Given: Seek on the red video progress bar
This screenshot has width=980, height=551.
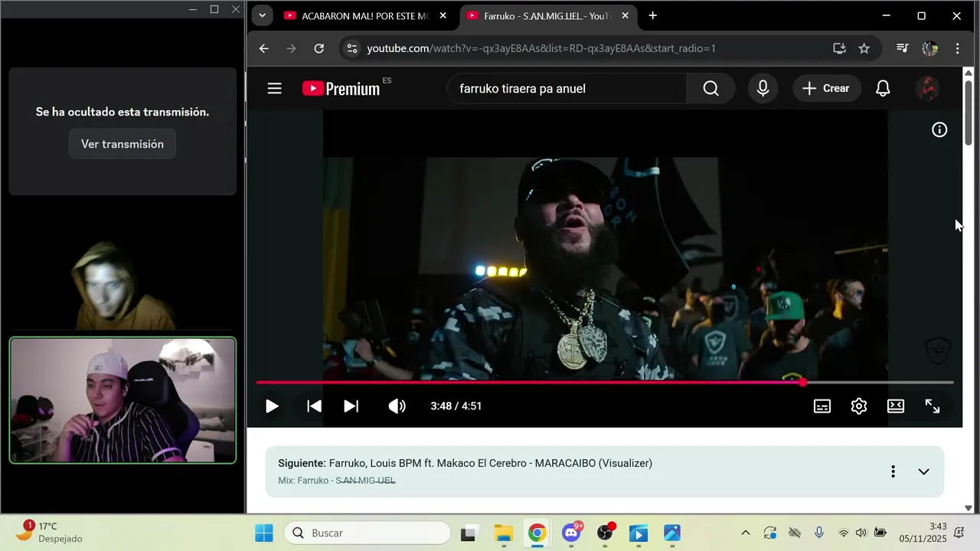Looking at the screenshot, I should [605, 382].
